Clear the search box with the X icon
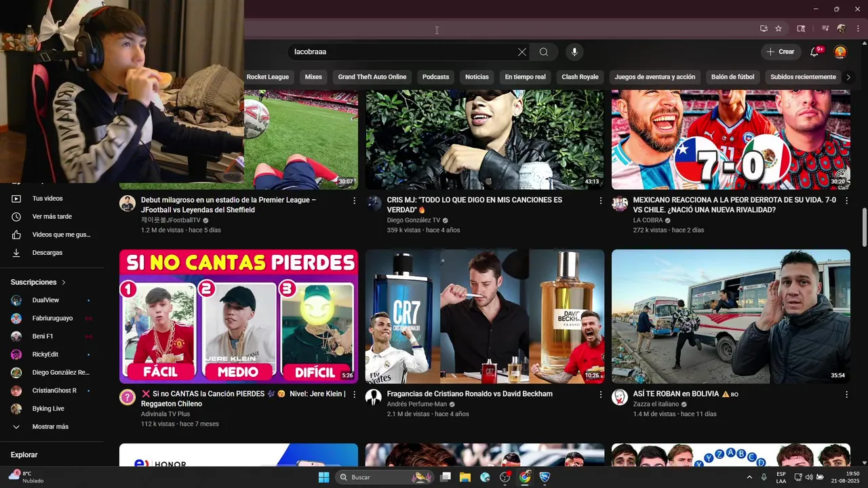 tap(522, 52)
